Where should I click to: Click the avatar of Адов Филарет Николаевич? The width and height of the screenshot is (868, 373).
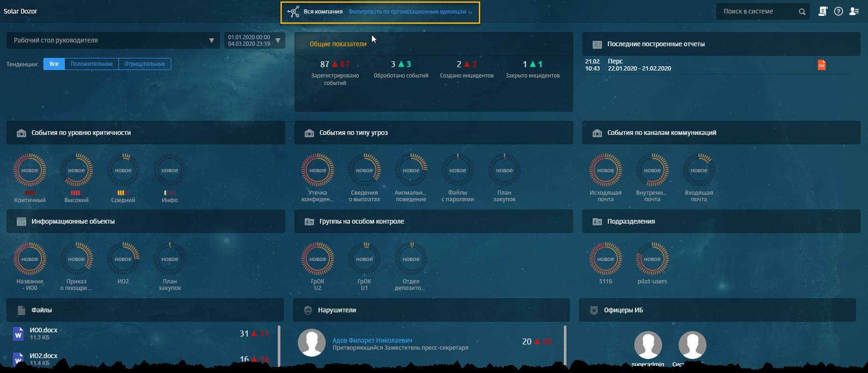tap(312, 343)
